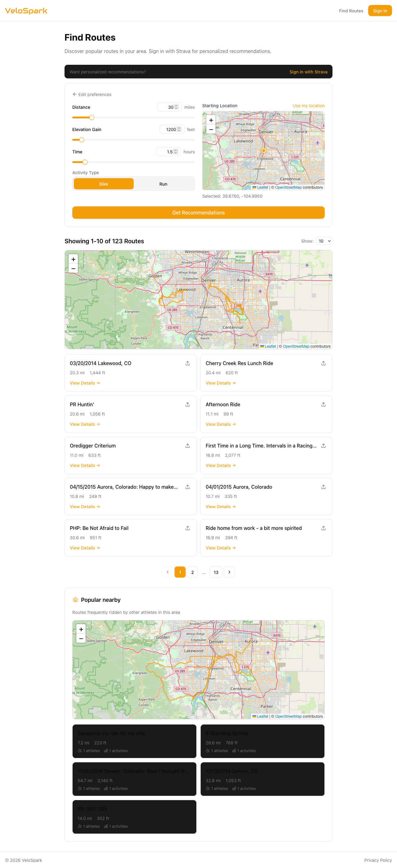The width and height of the screenshot is (397, 868).
Task: View Details for PHP: Be Not Afraid to Fail
Action: pos(85,548)
